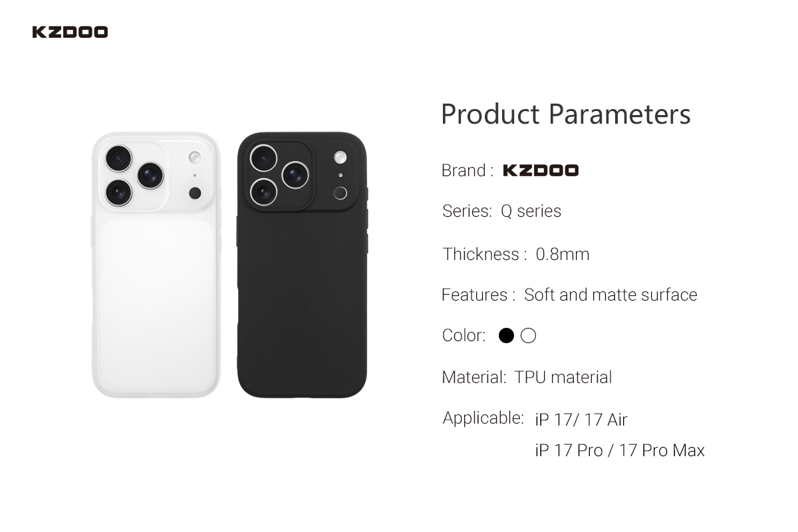Select the white color swatch circle
Image resolution: width=798 pixels, height=532 pixels.
coord(529,336)
